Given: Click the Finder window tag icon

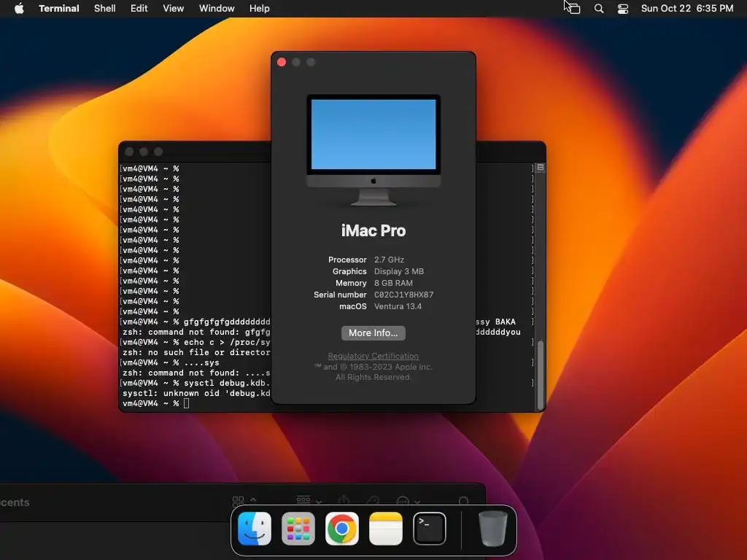Looking at the screenshot, I should point(373,500).
